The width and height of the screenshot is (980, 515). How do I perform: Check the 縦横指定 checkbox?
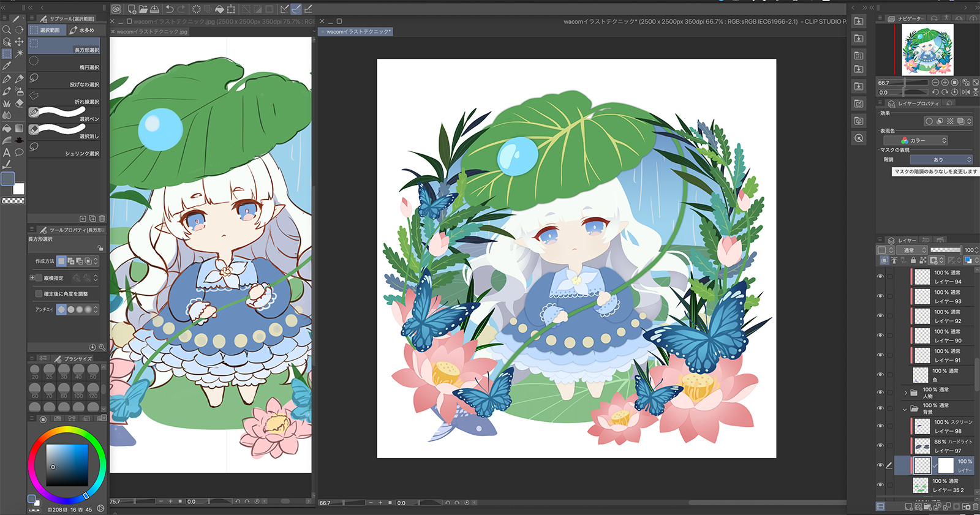click(39, 278)
